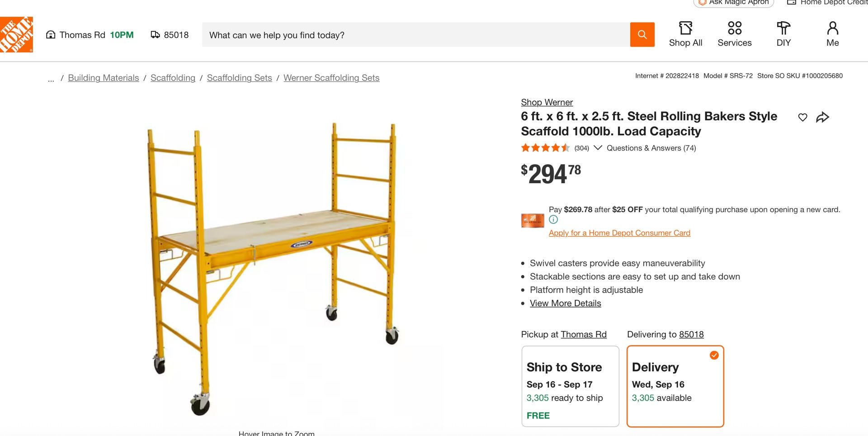Go to Building Materials breadcrumb
Viewport: 868px width, 436px height.
(x=104, y=78)
